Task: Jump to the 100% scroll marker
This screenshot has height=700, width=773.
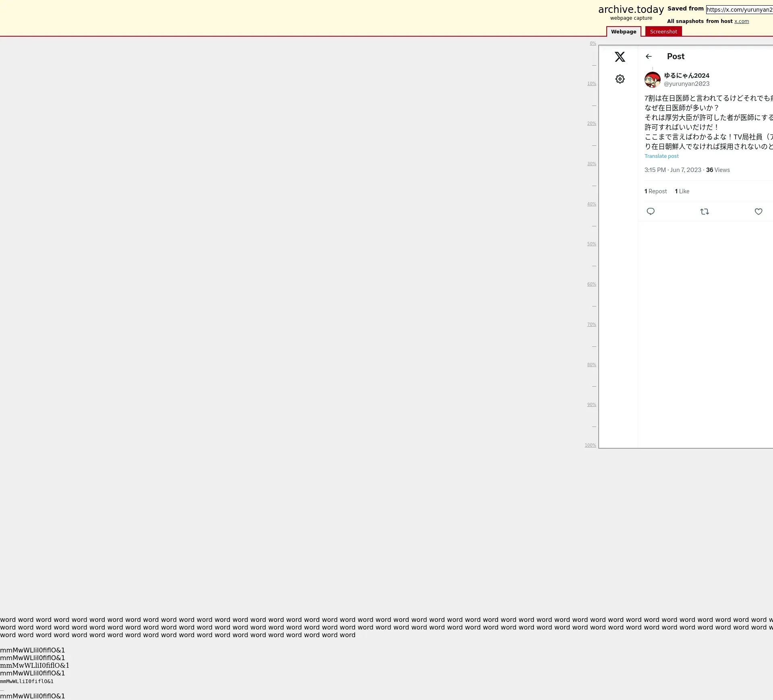Action: tap(590, 445)
